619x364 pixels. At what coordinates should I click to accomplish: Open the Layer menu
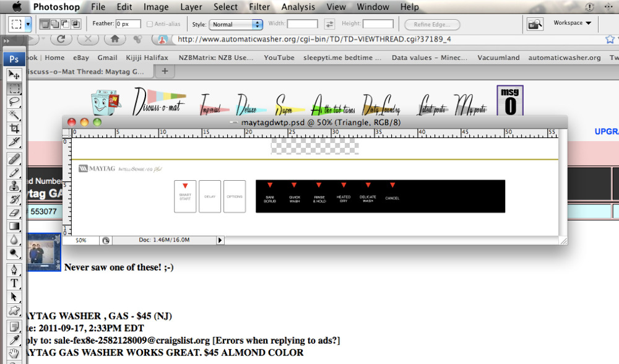[x=191, y=7]
